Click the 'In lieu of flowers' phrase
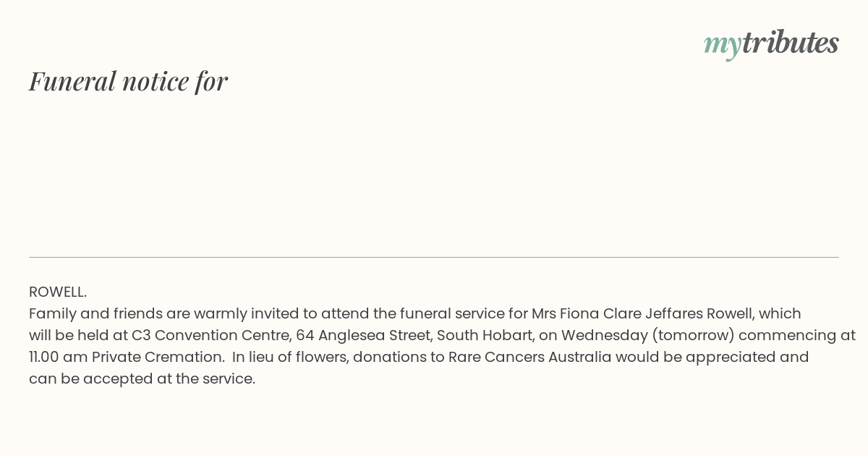This screenshot has width=868, height=456. pyautogui.click(x=289, y=357)
